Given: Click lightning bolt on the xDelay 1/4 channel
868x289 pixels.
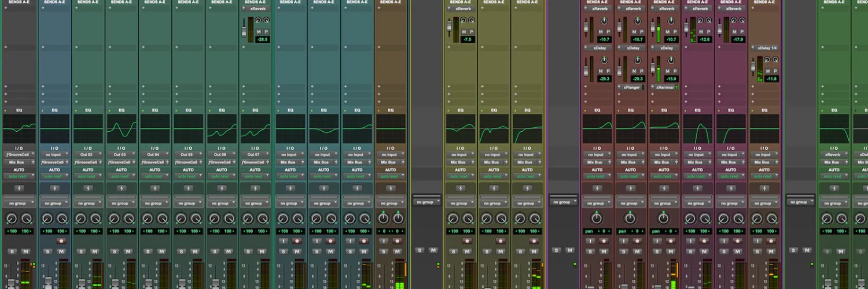Looking at the screenshot, I should click(764, 188).
